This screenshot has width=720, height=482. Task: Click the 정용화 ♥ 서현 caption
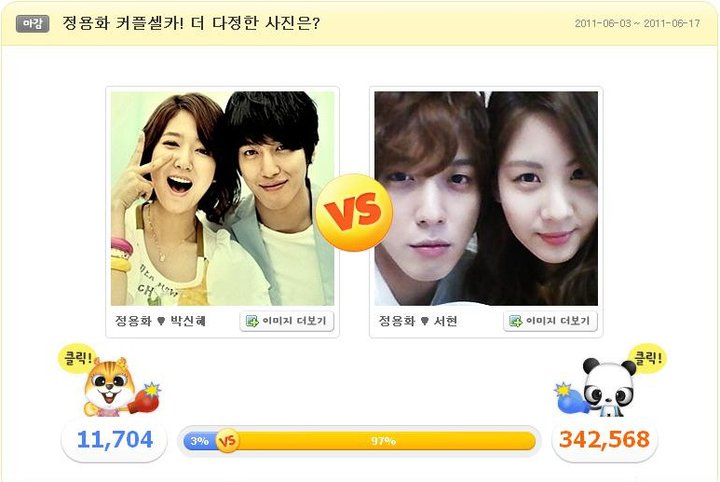418,321
